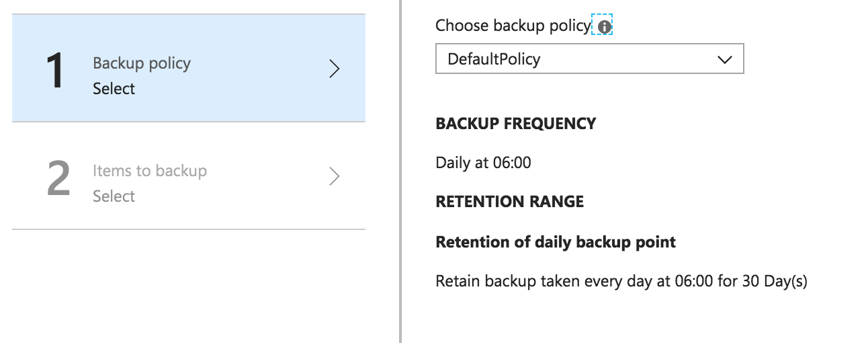Click the large number 2 step indicator
This screenshot has height=343, width=868.
click(x=58, y=179)
